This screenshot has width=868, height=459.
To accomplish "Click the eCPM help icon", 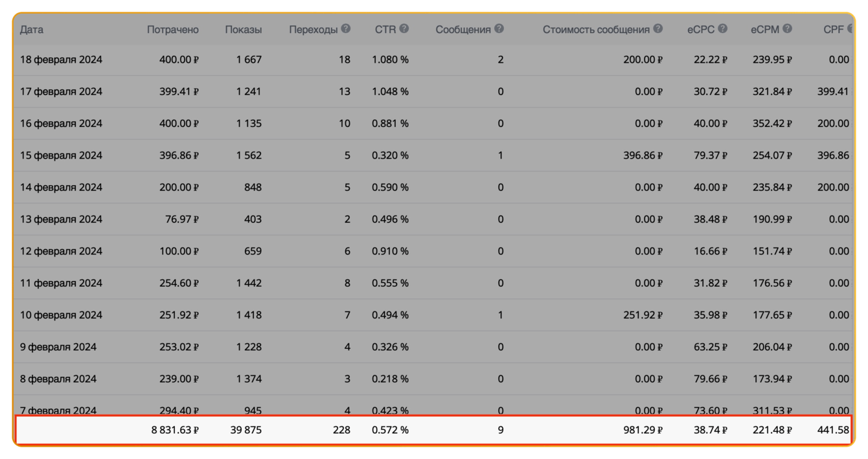I will pyautogui.click(x=788, y=29).
